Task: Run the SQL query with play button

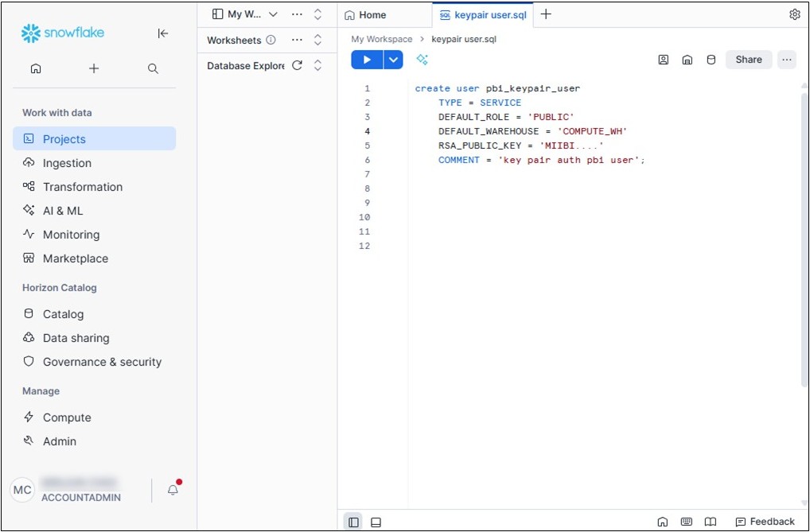Action: (366, 60)
